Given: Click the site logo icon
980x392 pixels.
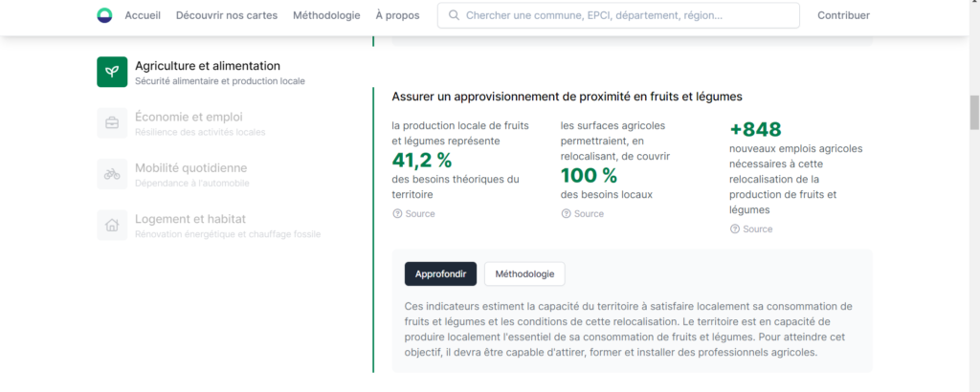Looking at the screenshot, I should (x=104, y=15).
